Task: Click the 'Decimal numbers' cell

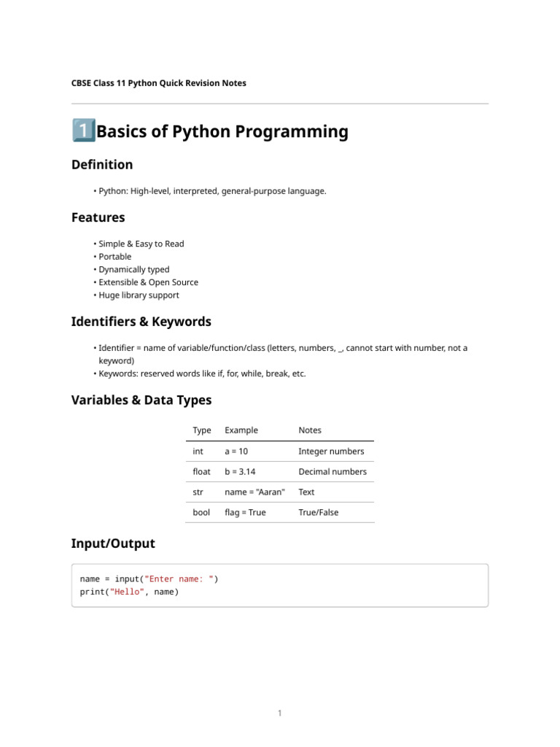Action: 332,472
